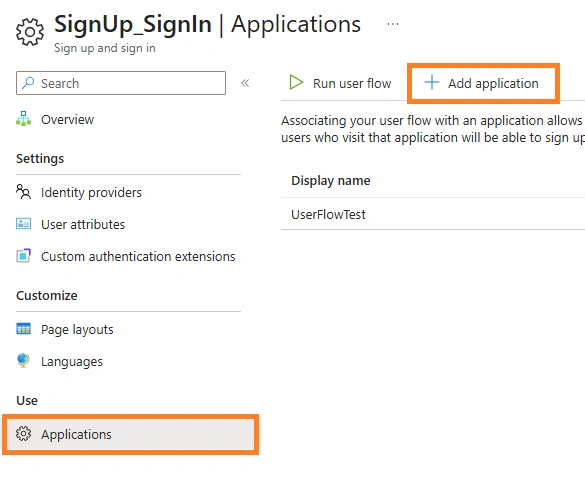The height and width of the screenshot is (478, 585).
Task: Open the ellipsis more options menu
Action: (x=392, y=24)
